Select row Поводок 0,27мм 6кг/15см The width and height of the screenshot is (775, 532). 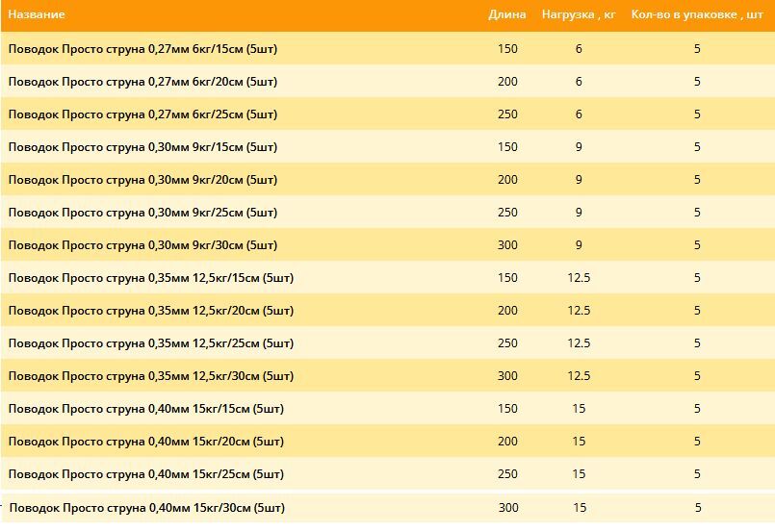tap(387, 48)
